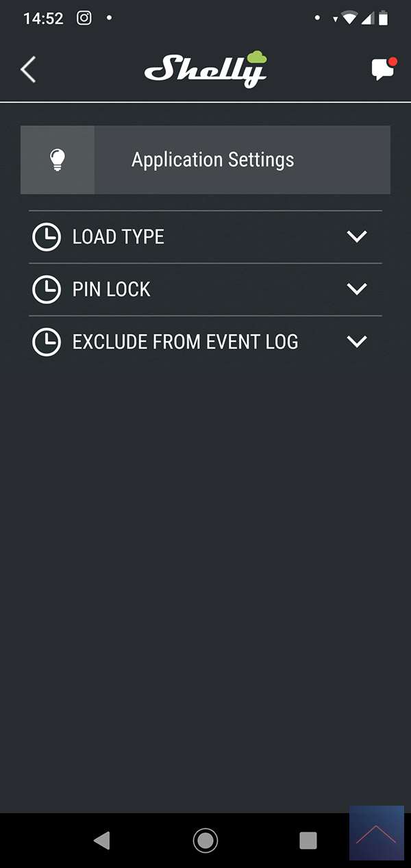Click the clock icon beside PIN LOCK
Screen dimensions: 411x868
tap(47, 290)
